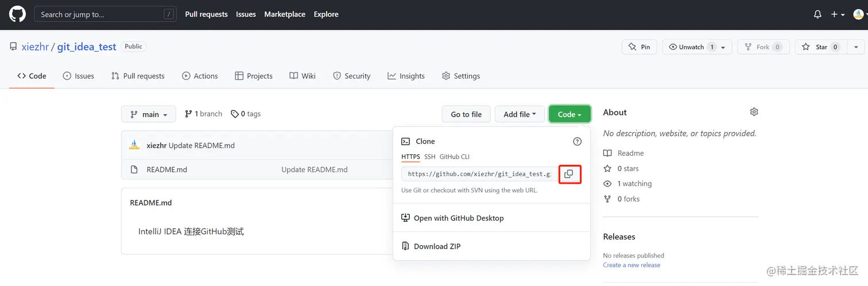
Task: Select the repository Issues tab
Action: (x=78, y=76)
